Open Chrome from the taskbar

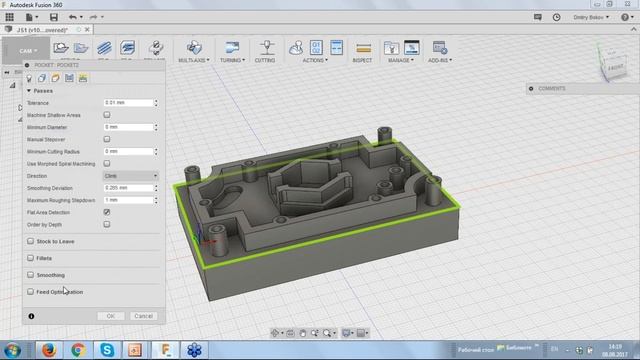(78, 350)
